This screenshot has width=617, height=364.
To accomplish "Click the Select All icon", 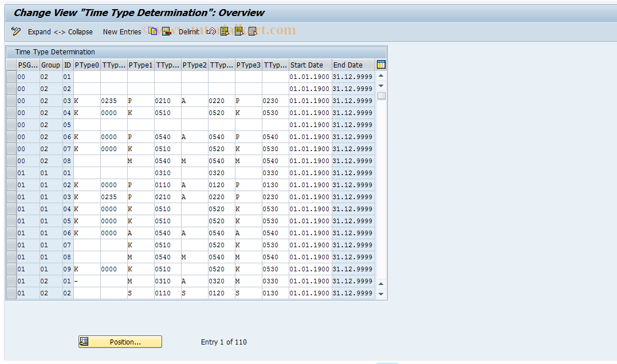I will (225, 31).
